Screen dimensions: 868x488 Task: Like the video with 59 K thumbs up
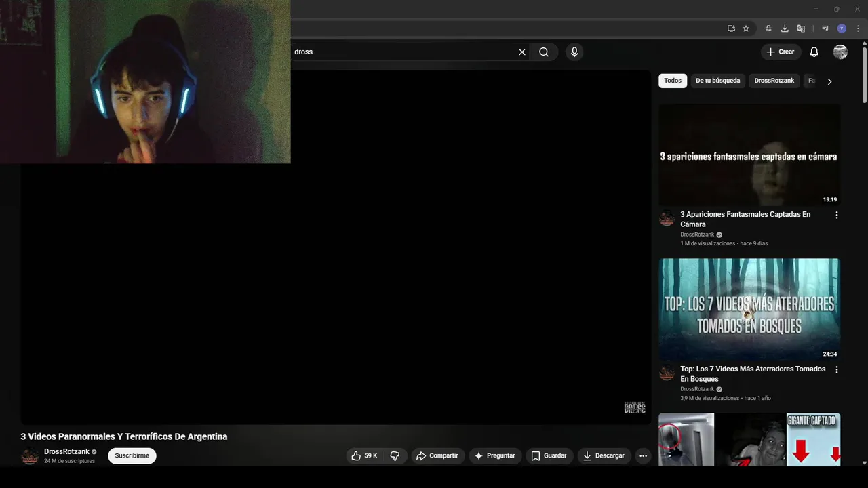point(364,456)
